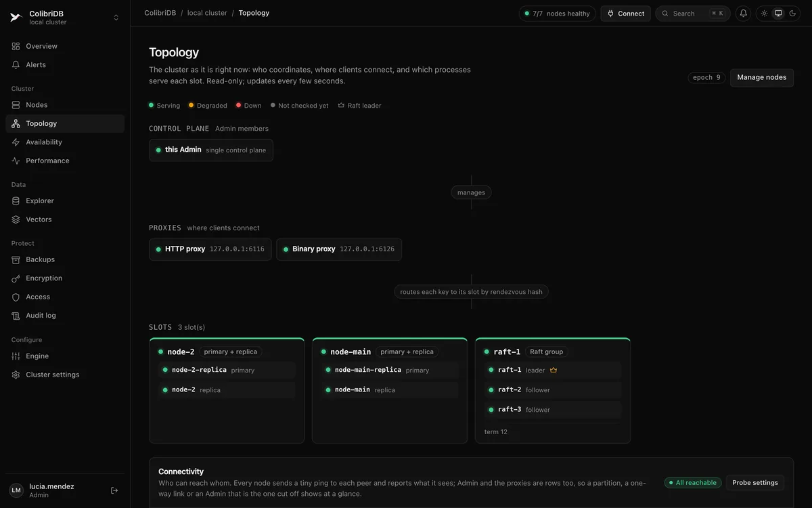Click the Cluster settings gear icon
The image size is (812, 508).
pyautogui.click(x=16, y=375)
